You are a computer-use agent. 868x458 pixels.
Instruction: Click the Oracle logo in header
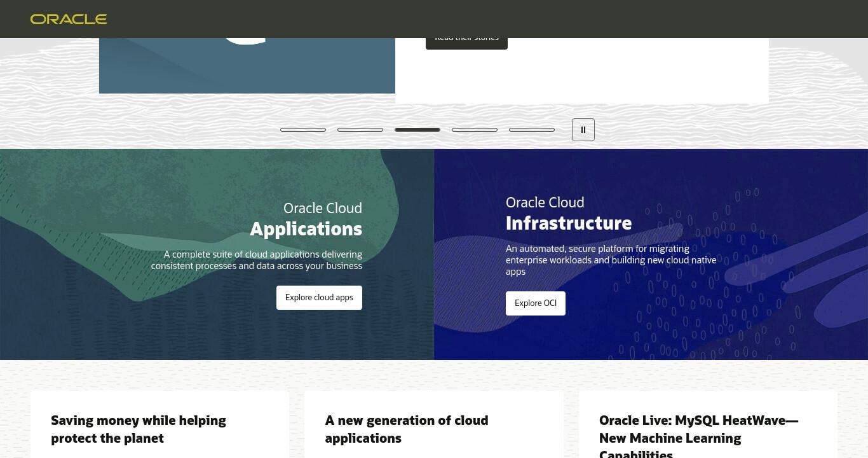pyautogui.click(x=69, y=19)
